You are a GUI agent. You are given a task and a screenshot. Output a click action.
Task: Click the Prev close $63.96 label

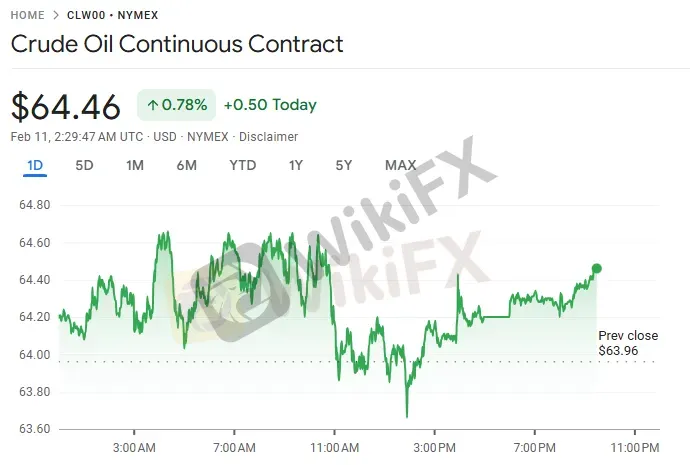628,343
